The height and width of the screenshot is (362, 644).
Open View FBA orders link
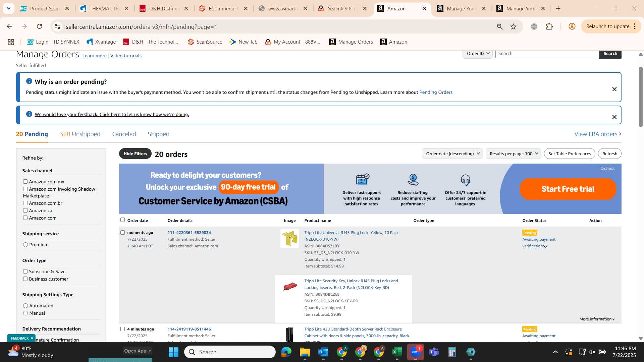[598, 134]
